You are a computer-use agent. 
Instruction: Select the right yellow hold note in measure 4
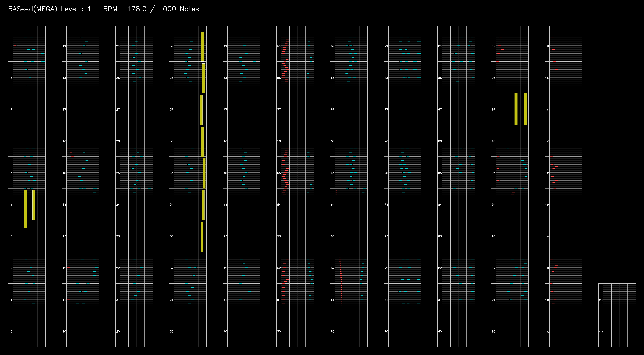34,205
